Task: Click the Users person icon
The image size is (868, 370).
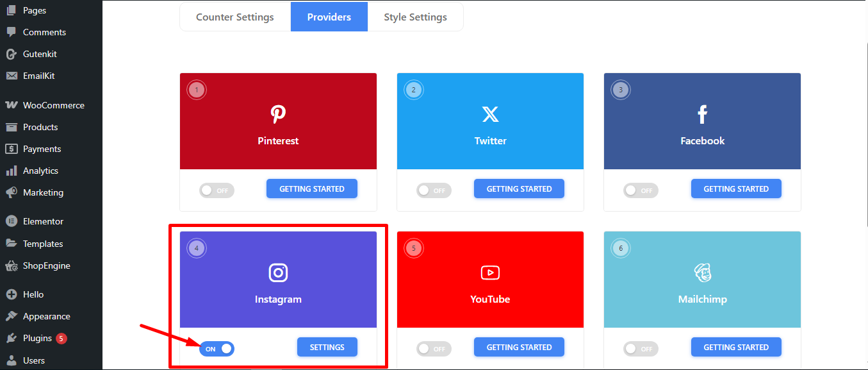Action: pos(11,360)
